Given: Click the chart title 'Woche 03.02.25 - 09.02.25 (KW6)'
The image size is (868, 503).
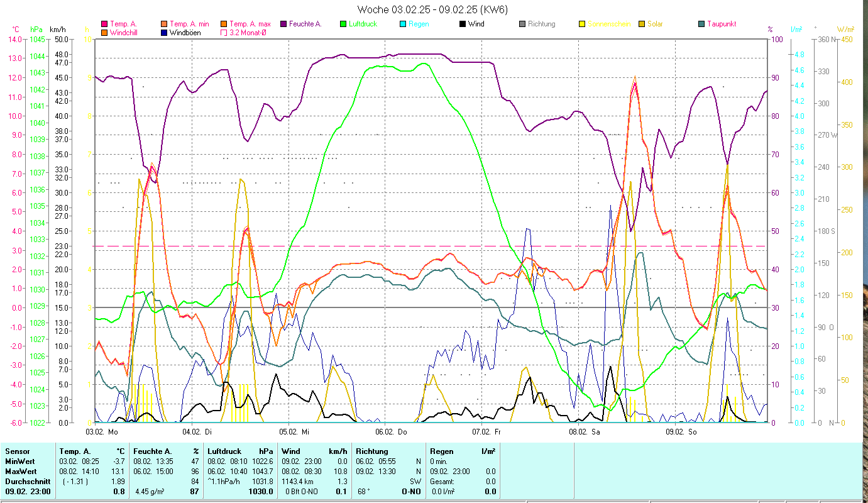Looking at the screenshot, I should tap(433, 9).
